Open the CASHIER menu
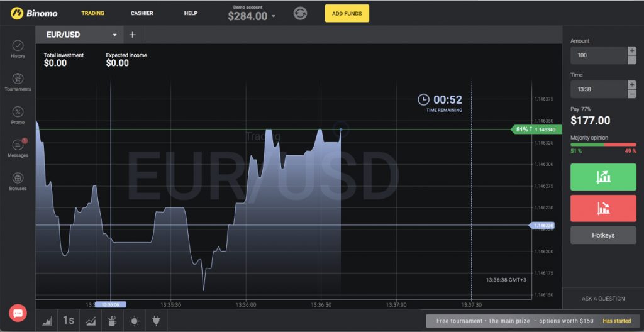 point(142,13)
